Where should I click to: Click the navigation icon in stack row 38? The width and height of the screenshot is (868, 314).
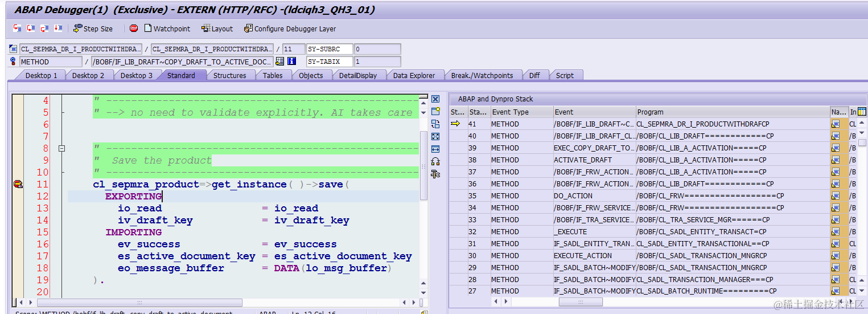coord(836,160)
